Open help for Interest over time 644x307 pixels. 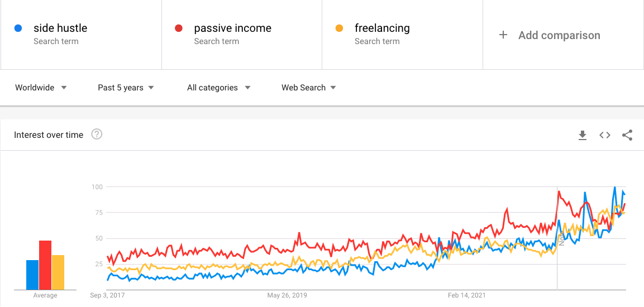(97, 135)
